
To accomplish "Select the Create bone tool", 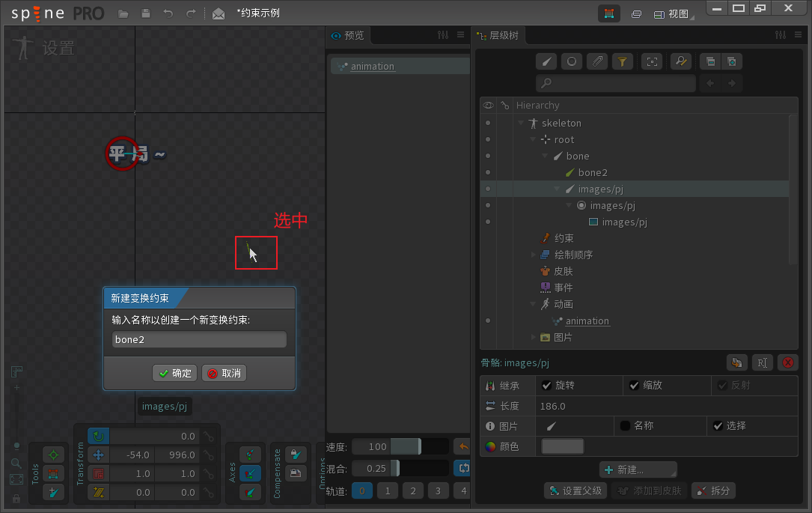I will (x=53, y=492).
